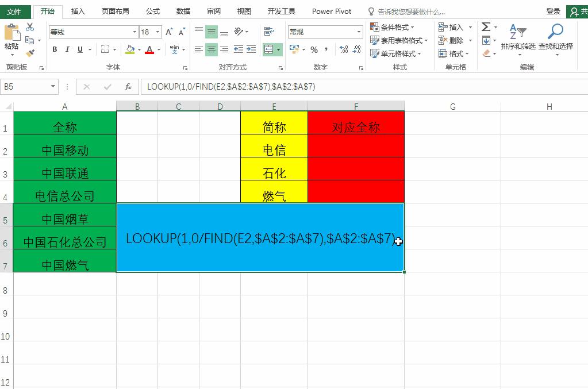The image size is (588, 389).
Task: Decrease font size with small A icon
Action: pos(182,32)
